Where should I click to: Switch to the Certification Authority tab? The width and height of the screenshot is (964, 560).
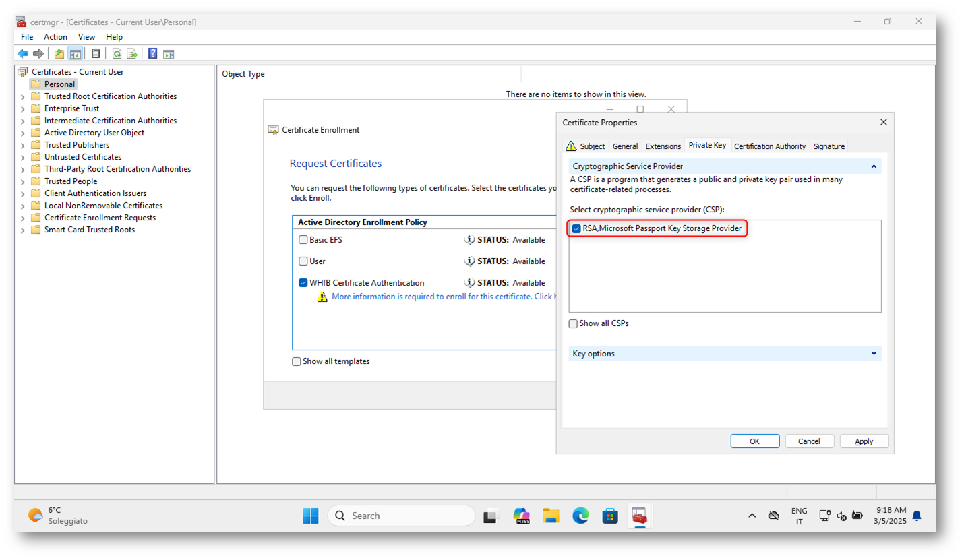click(769, 146)
